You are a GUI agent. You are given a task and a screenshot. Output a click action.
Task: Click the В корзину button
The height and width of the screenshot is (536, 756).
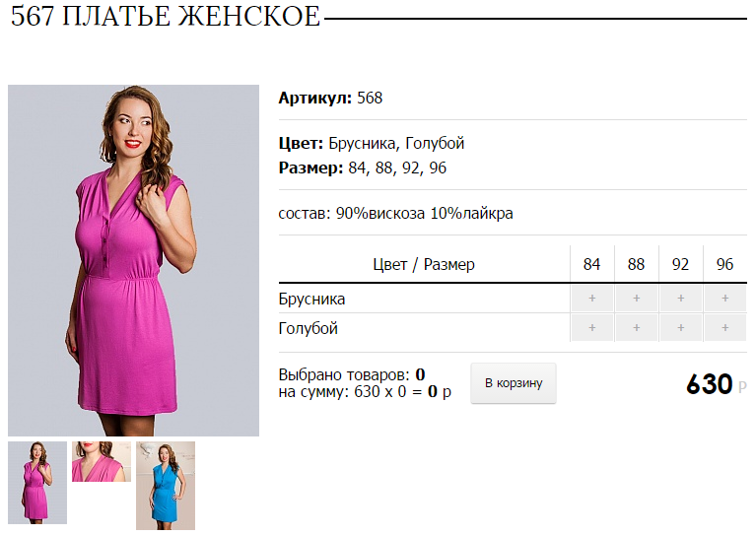[x=514, y=383]
